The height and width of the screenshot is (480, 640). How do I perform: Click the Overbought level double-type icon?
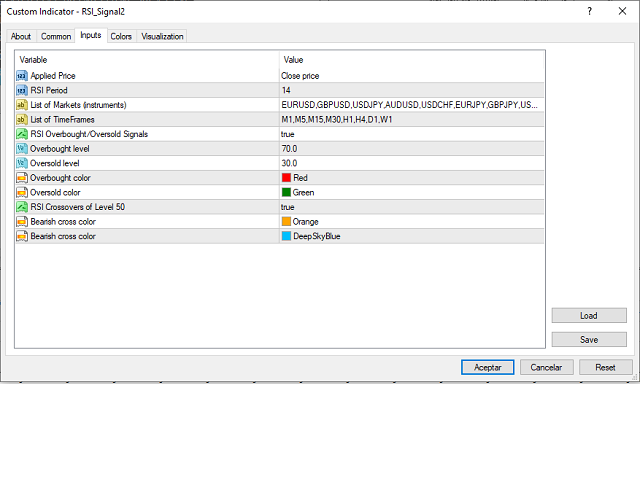tap(22, 148)
